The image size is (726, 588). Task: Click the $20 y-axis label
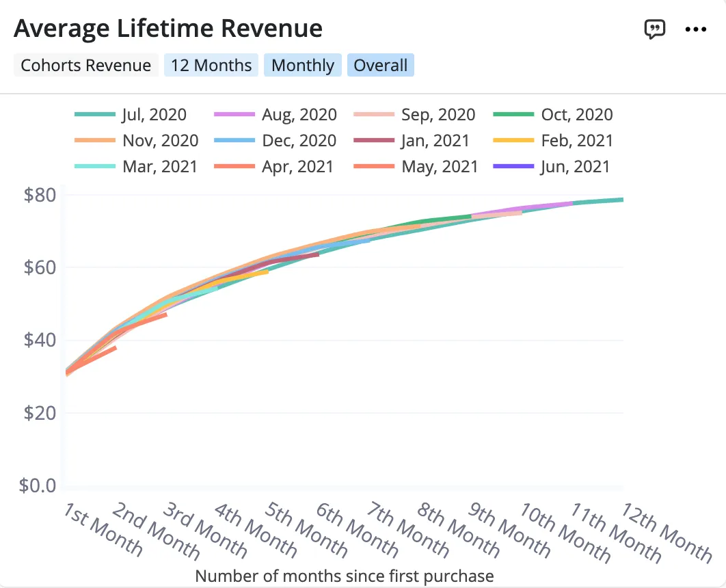[x=40, y=413]
